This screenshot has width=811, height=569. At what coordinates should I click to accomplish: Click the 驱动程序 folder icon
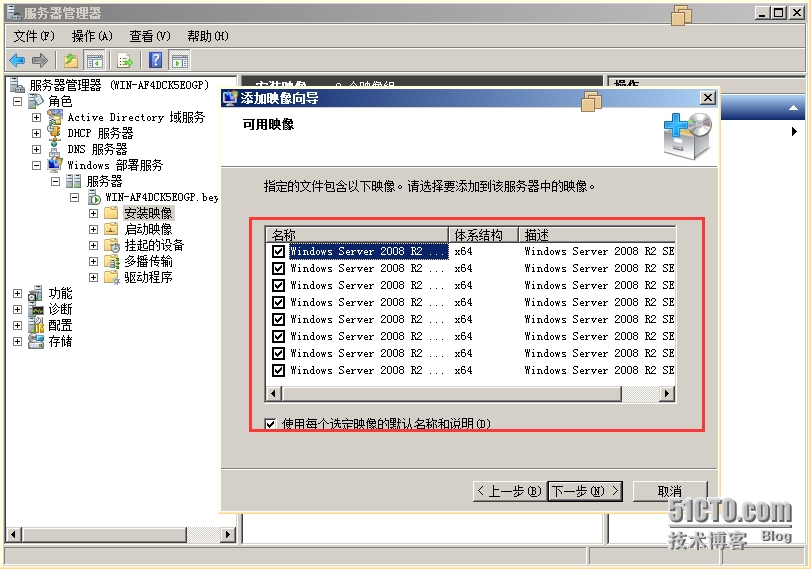[112, 277]
